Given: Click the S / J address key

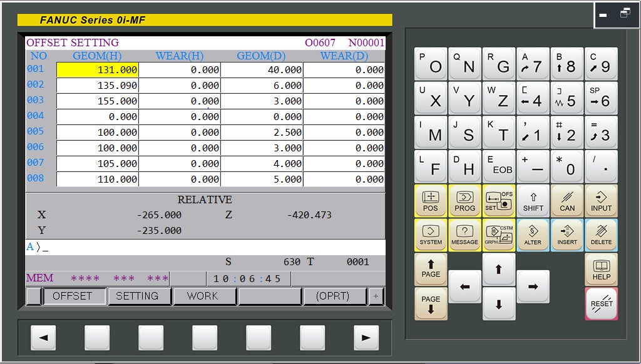Looking at the screenshot, I should click(465, 133).
